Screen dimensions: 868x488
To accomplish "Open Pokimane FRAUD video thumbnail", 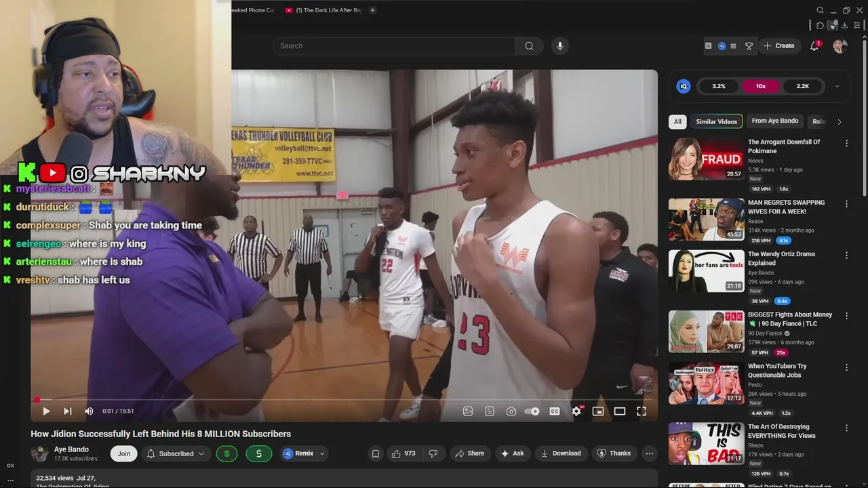I will (706, 159).
